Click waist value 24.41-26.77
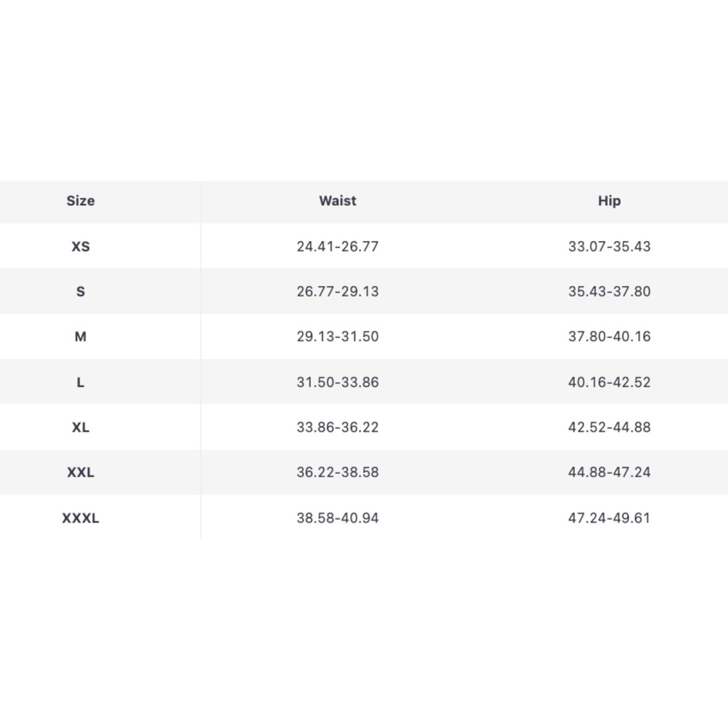This screenshot has width=728, height=728. click(338, 247)
